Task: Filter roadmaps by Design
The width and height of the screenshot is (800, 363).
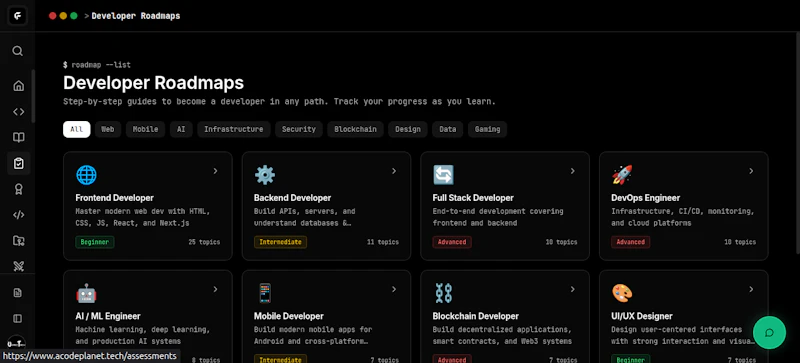Action: (408, 129)
